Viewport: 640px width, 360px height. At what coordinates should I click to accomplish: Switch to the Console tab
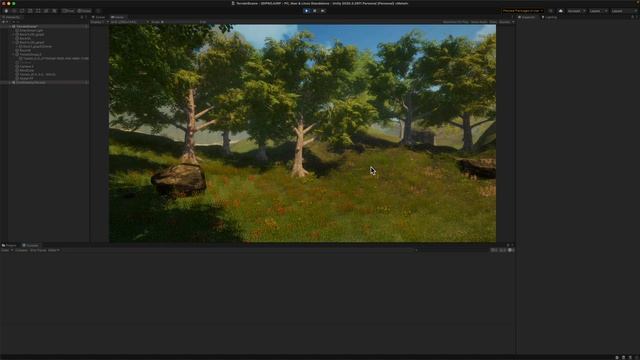31,246
